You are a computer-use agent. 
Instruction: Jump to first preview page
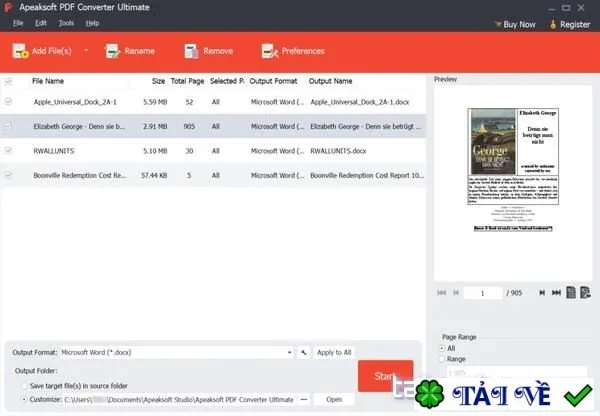[x=442, y=293]
